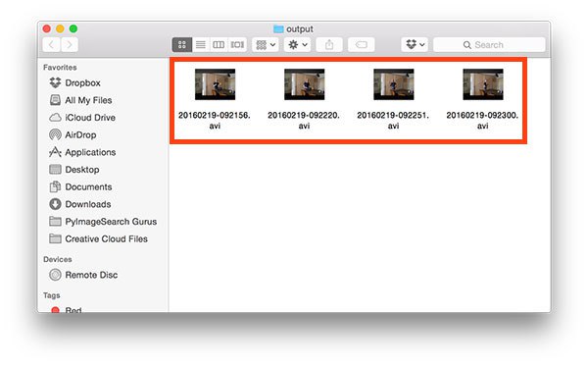Switch to column view mode
This screenshot has width=588, height=366.
(x=219, y=45)
